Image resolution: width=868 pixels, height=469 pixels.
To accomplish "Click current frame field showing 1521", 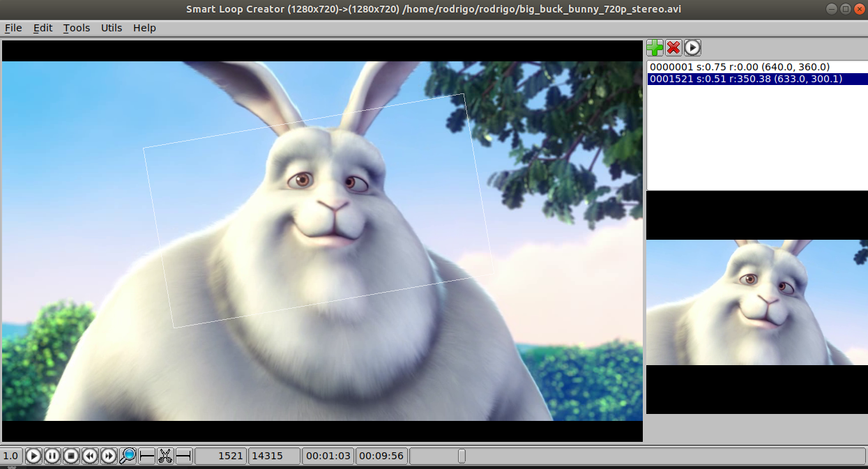I will (220, 456).
